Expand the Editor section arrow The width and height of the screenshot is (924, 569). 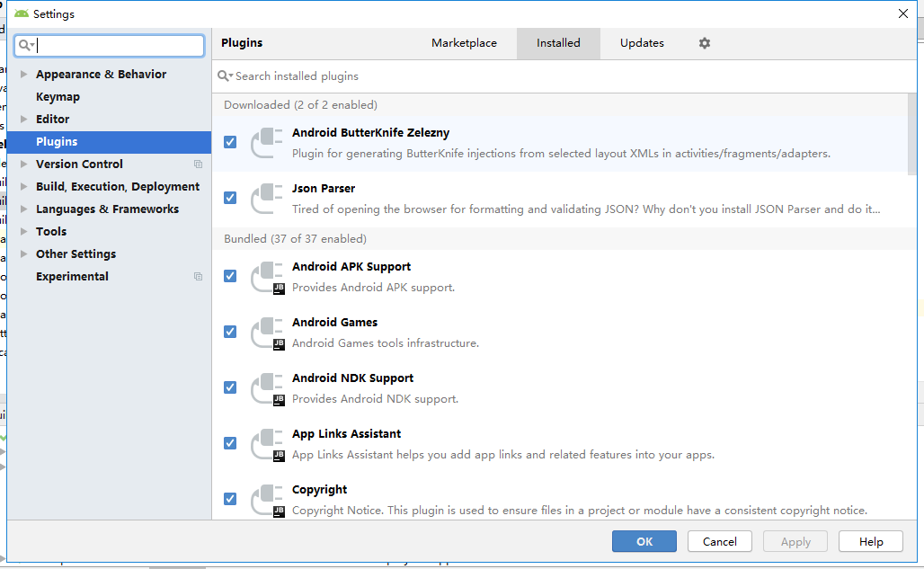pos(23,119)
